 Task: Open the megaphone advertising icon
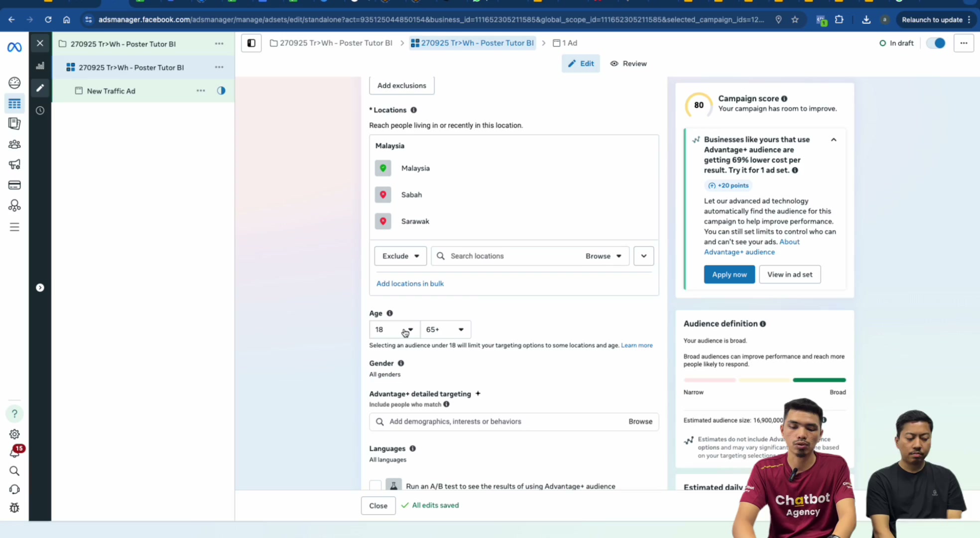[14, 165]
